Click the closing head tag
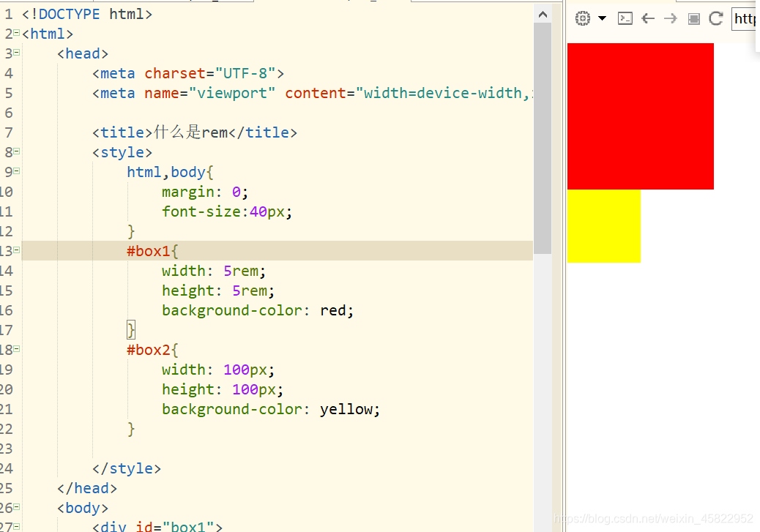Image resolution: width=760 pixels, height=532 pixels. [x=87, y=488]
